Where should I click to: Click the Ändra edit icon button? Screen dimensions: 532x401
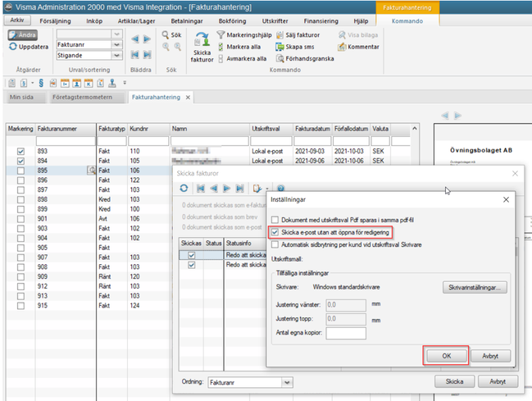click(x=23, y=34)
